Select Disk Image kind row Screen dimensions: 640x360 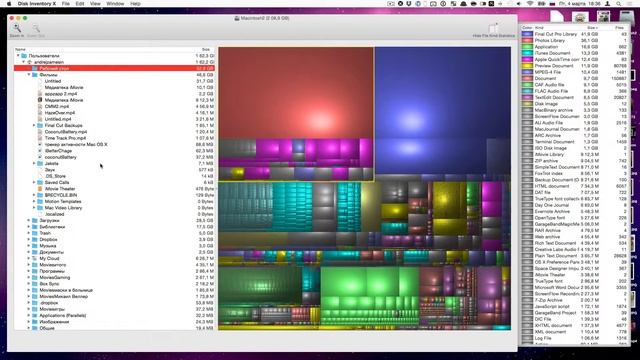pyautogui.click(x=575, y=104)
